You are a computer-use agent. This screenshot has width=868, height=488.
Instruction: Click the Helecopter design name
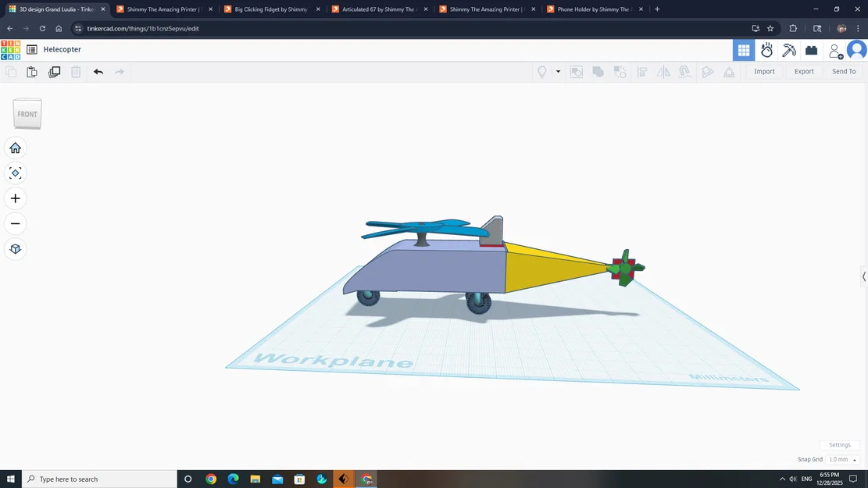click(62, 49)
